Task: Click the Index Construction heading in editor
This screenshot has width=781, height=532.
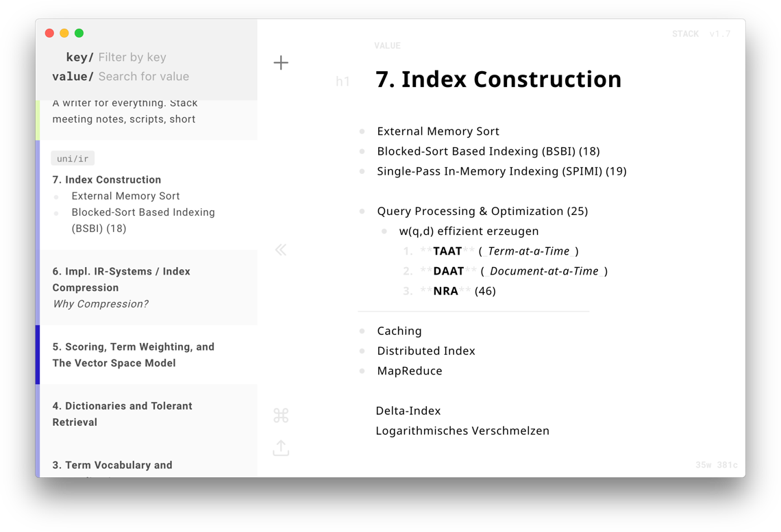Action: click(498, 79)
